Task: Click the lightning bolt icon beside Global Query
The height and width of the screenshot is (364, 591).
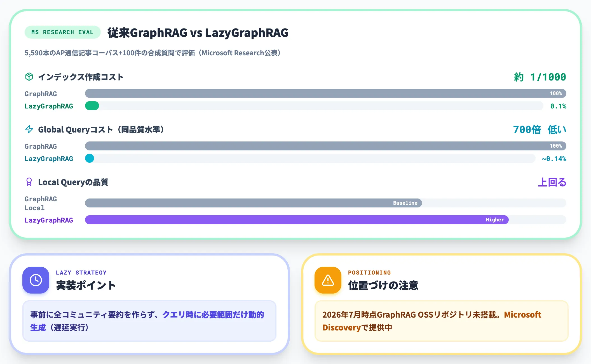Action: click(x=29, y=129)
